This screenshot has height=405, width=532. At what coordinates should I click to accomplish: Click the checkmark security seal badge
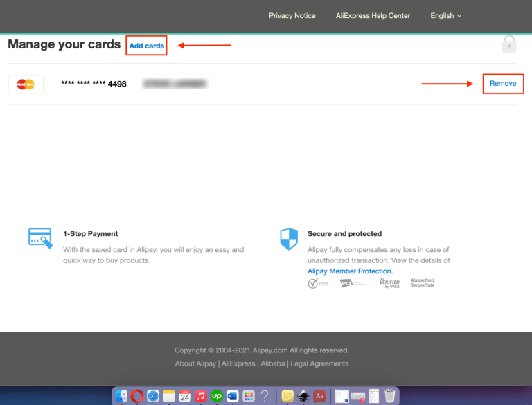coord(318,283)
